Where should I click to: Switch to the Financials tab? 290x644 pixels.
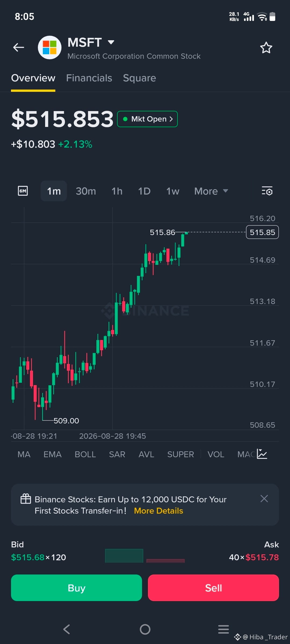[x=89, y=78]
